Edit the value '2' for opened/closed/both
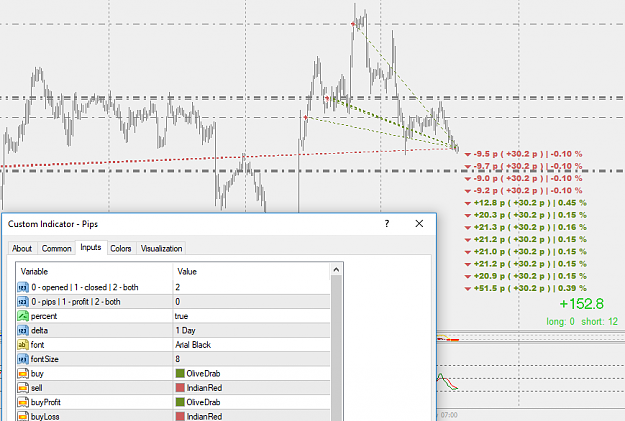 tap(252, 287)
